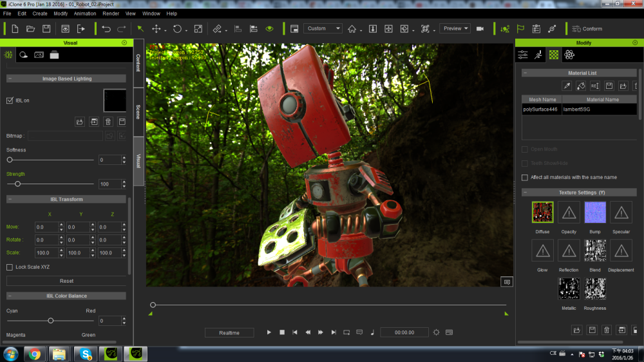This screenshot has width=644, height=362.
Task: Click the Save Project floppy icon
Action: 46,29
